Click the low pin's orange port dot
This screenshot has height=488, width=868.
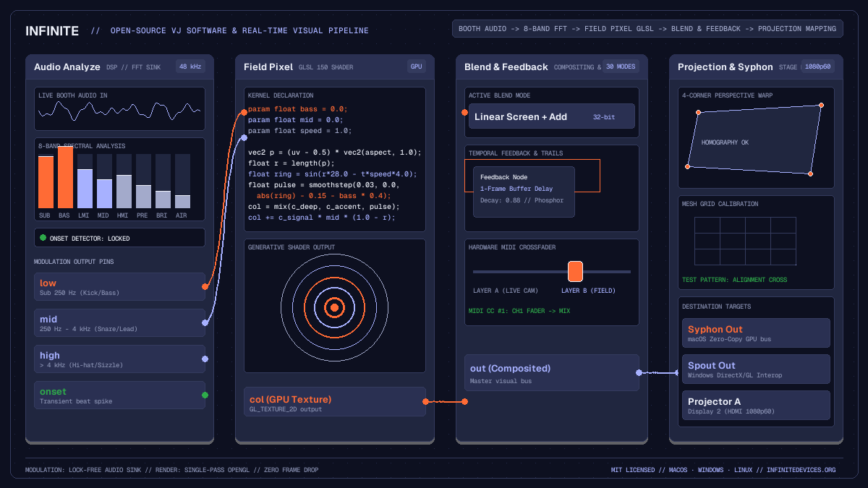pos(205,286)
